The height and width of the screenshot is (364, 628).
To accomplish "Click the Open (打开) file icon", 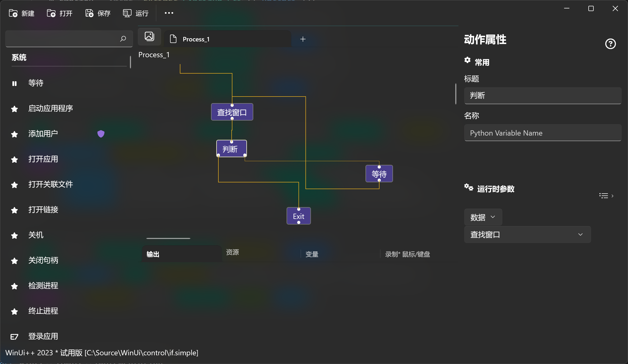I will pyautogui.click(x=51, y=13).
